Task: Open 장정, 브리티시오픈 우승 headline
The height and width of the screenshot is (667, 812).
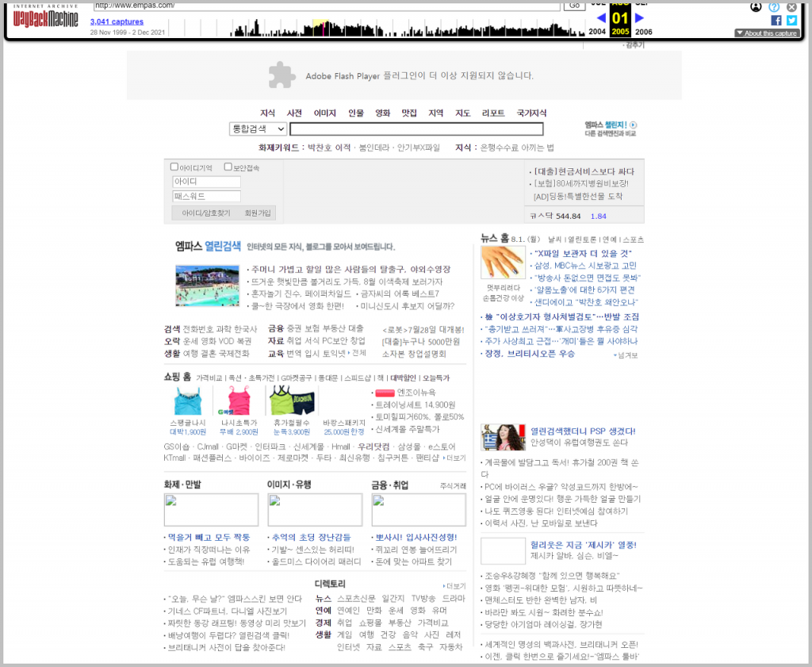Action: coord(530,354)
